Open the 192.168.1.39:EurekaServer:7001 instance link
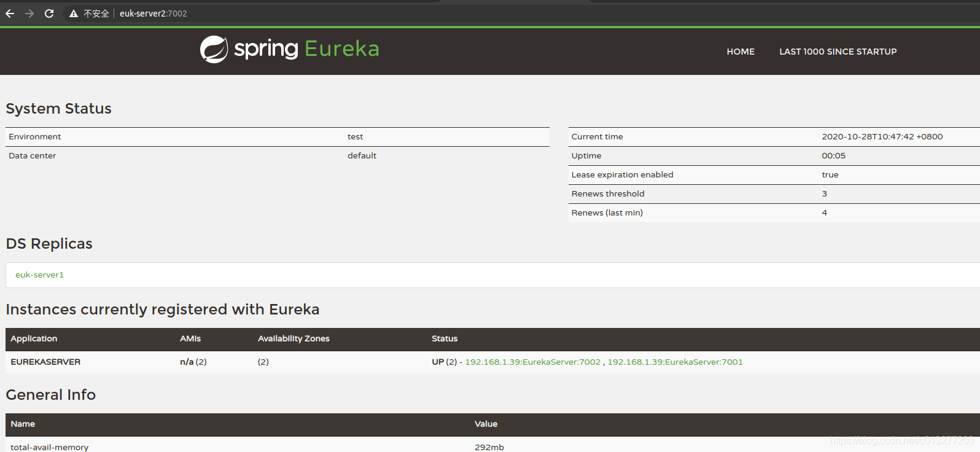This screenshot has height=452, width=980. [675, 362]
